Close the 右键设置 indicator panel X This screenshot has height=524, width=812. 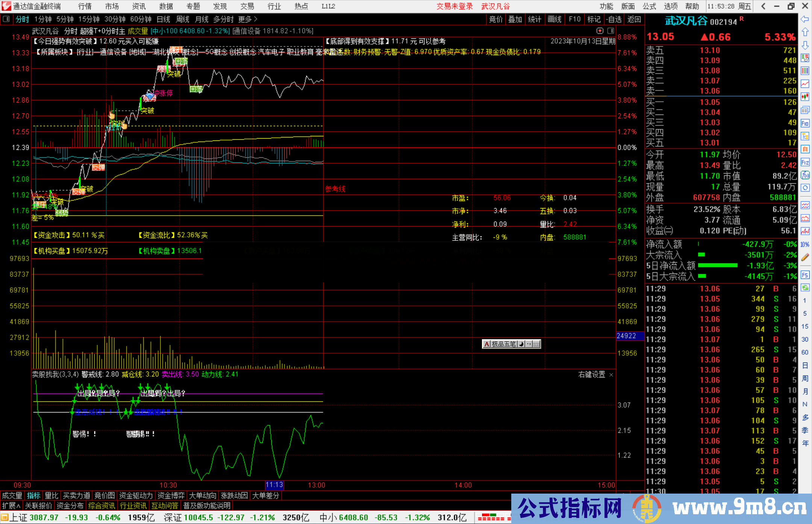(x=611, y=375)
